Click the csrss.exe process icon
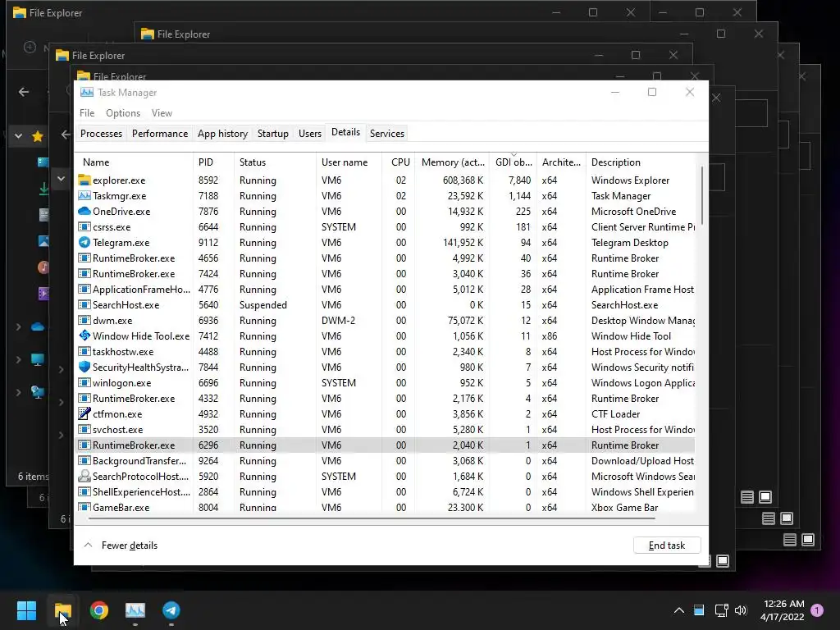 tap(84, 226)
